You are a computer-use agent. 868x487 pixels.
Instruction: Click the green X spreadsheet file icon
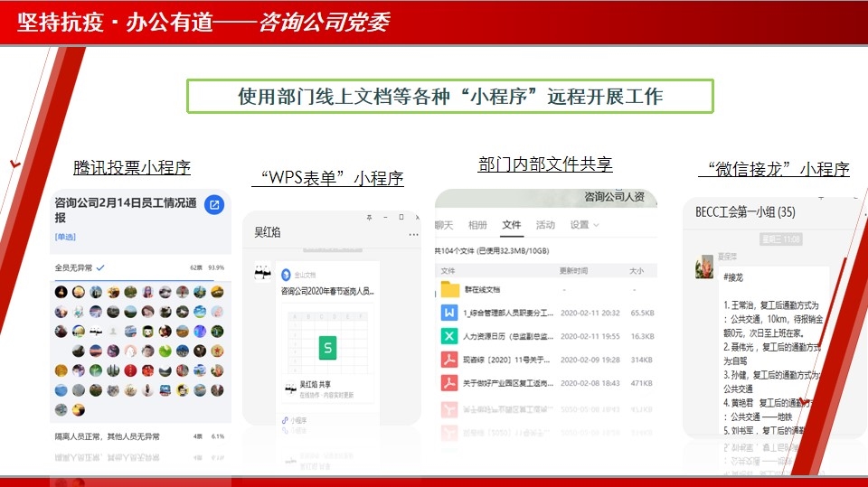pyautogui.click(x=449, y=336)
